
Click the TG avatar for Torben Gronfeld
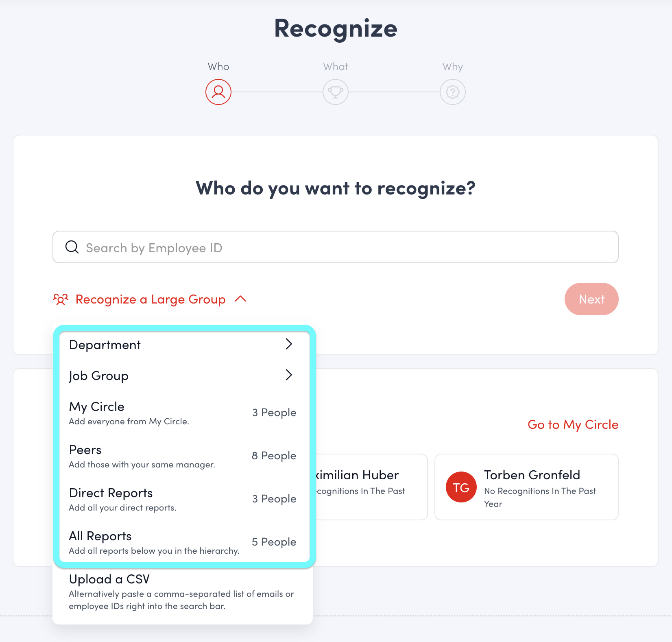coord(461,487)
